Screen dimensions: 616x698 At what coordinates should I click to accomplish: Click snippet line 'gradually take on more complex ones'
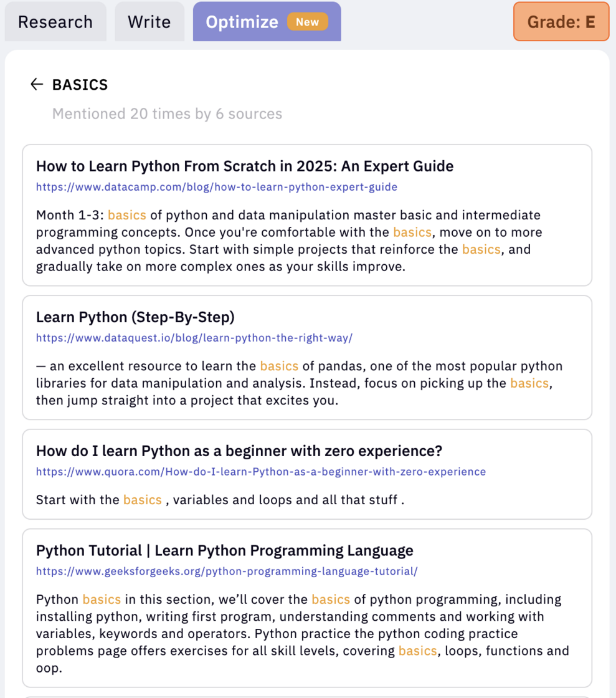[x=220, y=267]
